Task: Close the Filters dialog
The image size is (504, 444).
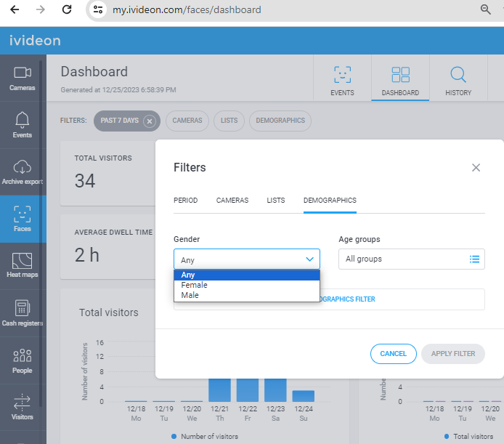Action: (476, 168)
